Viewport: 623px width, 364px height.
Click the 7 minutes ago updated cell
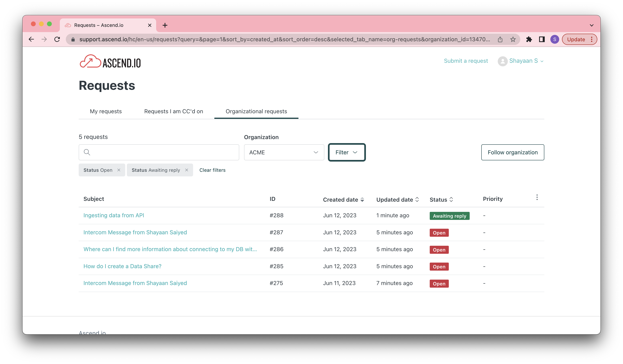tap(394, 283)
